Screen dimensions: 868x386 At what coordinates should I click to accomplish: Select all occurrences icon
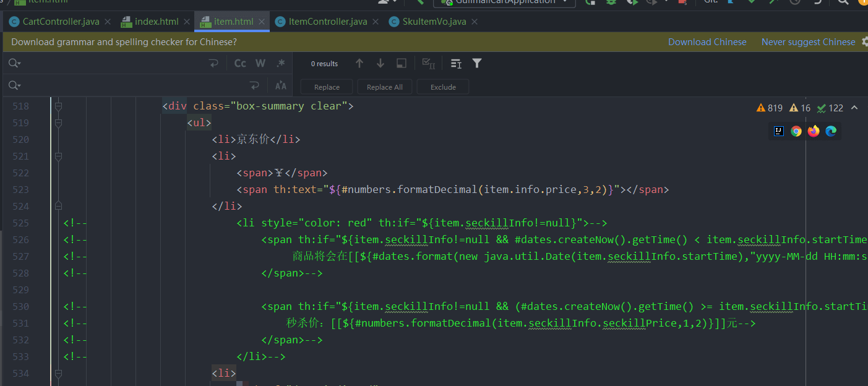pyautogui.click(x=428, y=63)
